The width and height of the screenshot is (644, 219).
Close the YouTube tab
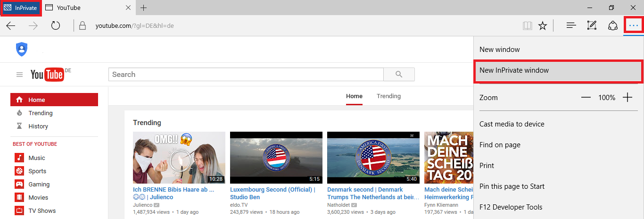pyautogui.click(x=129, y=8)
